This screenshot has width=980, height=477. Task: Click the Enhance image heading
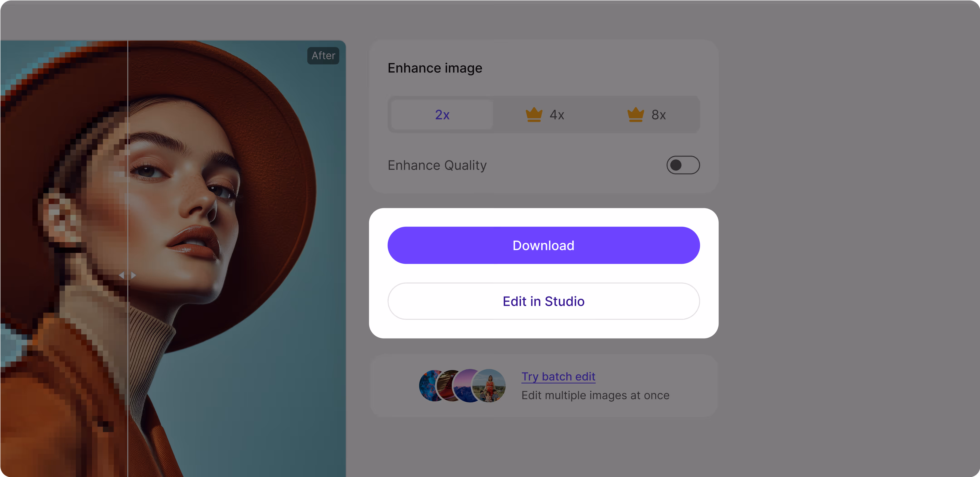(435, 68)
